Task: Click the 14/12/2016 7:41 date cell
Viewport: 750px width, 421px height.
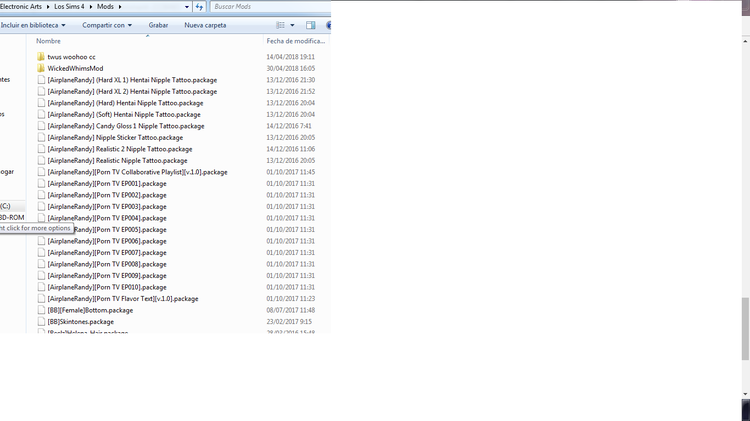Action: (289, 126)
